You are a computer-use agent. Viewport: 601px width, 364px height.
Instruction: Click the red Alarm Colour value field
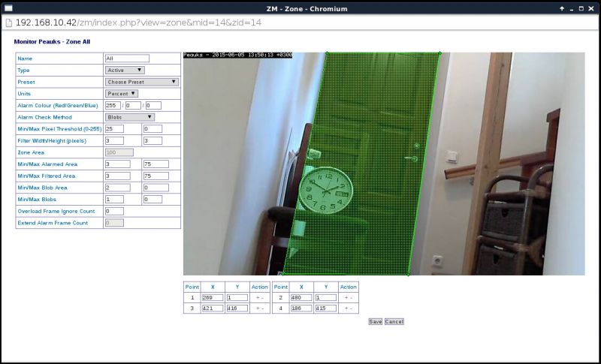(x=113, y=106)
